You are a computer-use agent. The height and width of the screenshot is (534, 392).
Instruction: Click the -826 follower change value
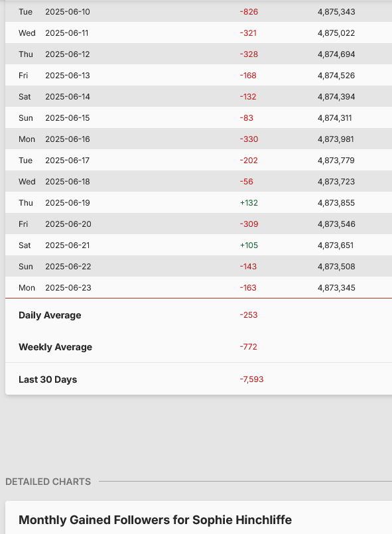[249, 12]
